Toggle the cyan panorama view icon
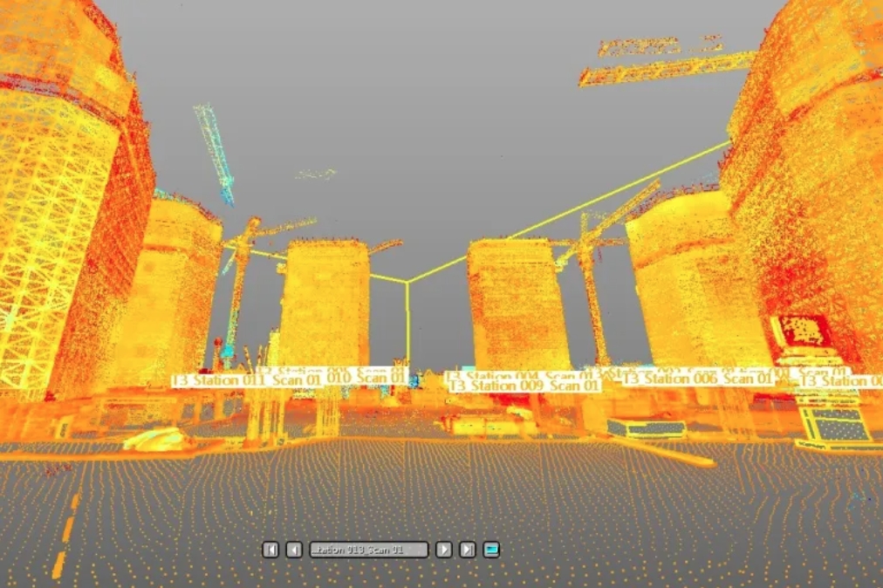 point(491,550)
